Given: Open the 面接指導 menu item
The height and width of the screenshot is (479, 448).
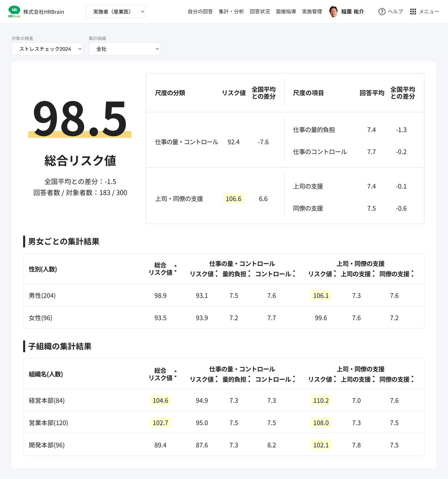Looking at the screenshot, I should tap(286, 12).
